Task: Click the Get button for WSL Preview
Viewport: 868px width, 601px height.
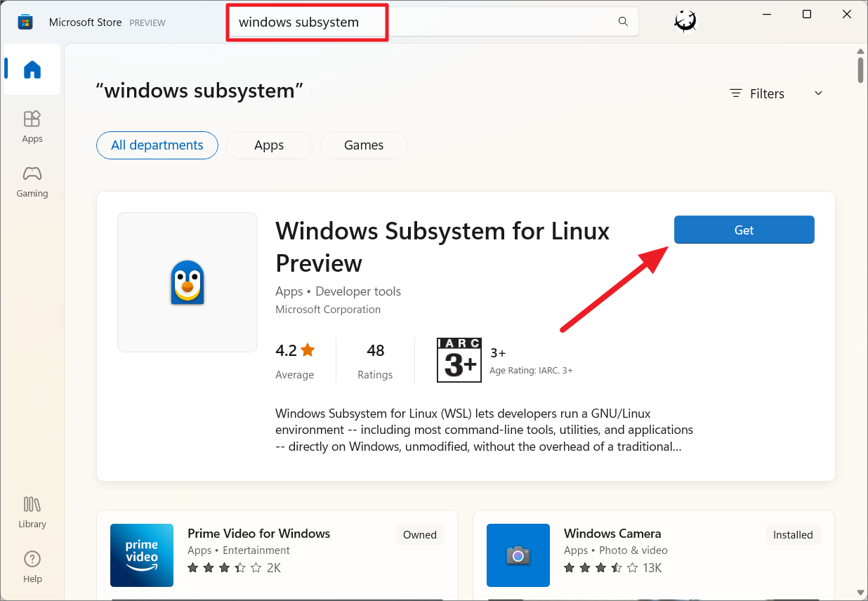Action: point(744,230)
